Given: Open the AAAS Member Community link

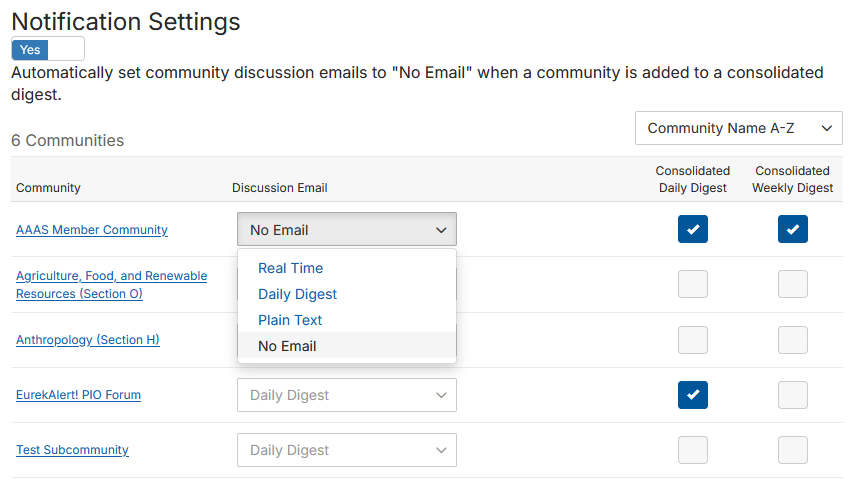Looking at the screenshot, I should pyautogui.click(x=92, y=230).
